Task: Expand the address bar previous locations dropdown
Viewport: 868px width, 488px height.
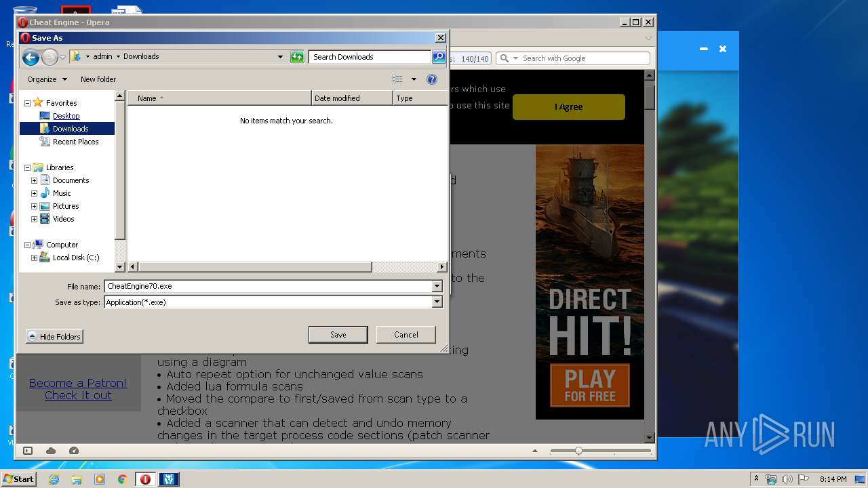Action: (x=280, y=57)
